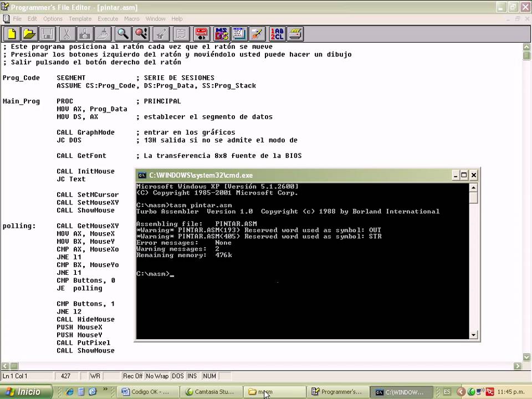Toggle 'Rec Off' status indicator
Viewport: 532px width, 399px height.
[132, 376]
